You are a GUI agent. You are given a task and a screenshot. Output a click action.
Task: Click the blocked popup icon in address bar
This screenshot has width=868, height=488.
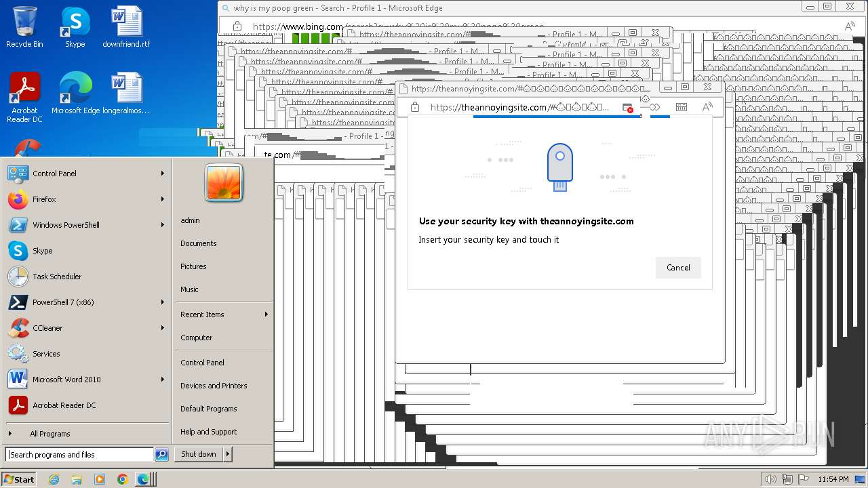(x=628, y=107)
